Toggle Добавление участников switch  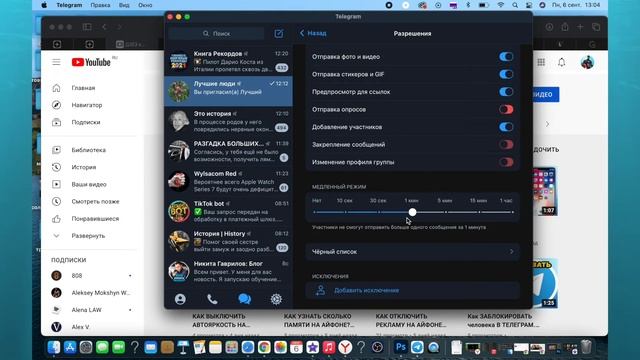pos(506,127)
